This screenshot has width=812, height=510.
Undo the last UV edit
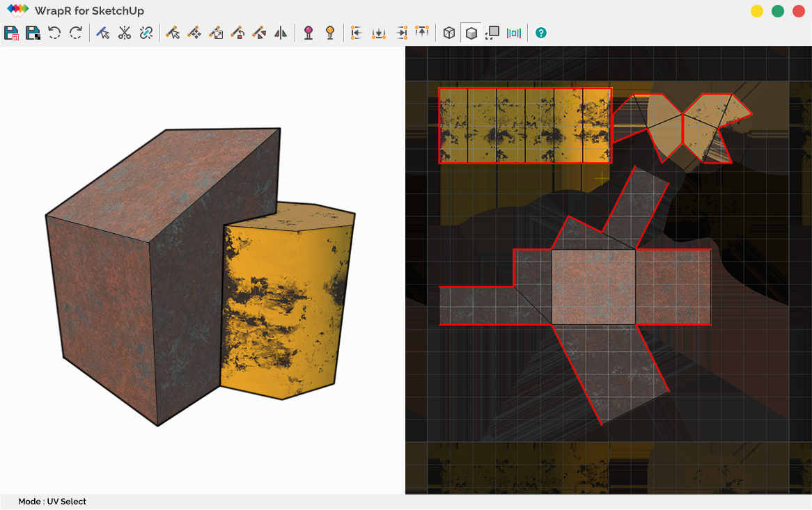pos(54,32)
